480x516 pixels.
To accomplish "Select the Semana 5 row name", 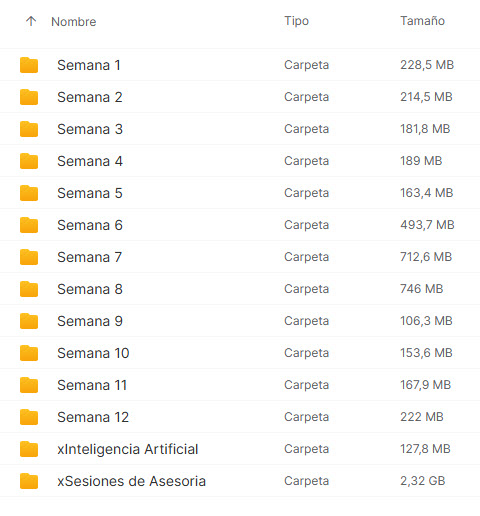I will tap(90, 193).
